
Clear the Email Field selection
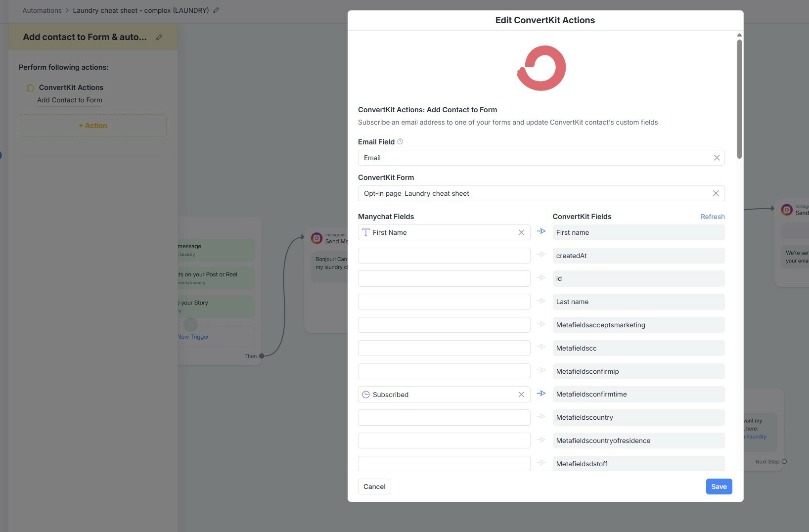pos(717,158)
